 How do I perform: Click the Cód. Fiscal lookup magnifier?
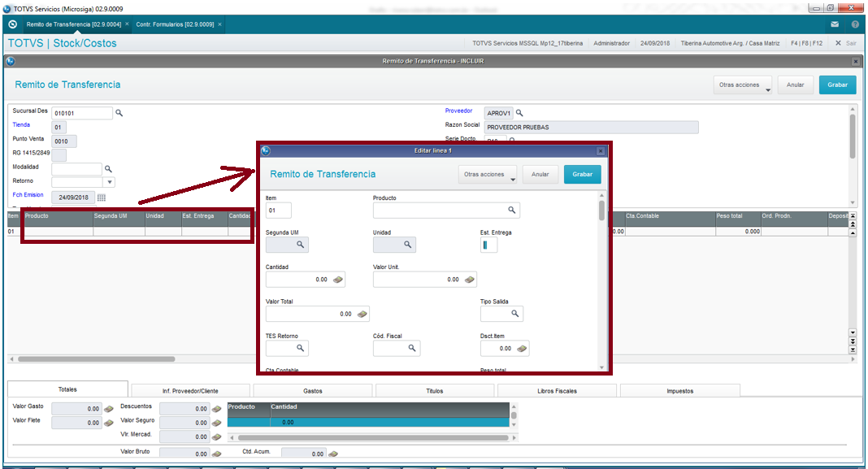point(412,348)
